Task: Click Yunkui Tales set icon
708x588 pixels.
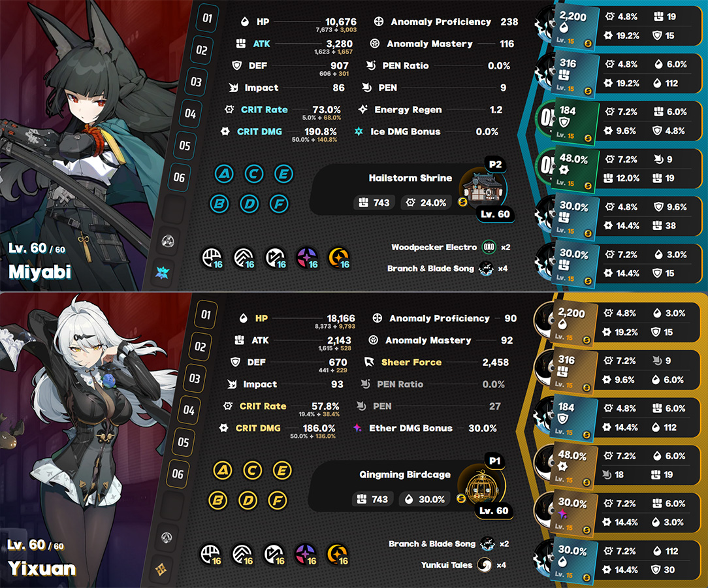Action: [x=485, y=565]
